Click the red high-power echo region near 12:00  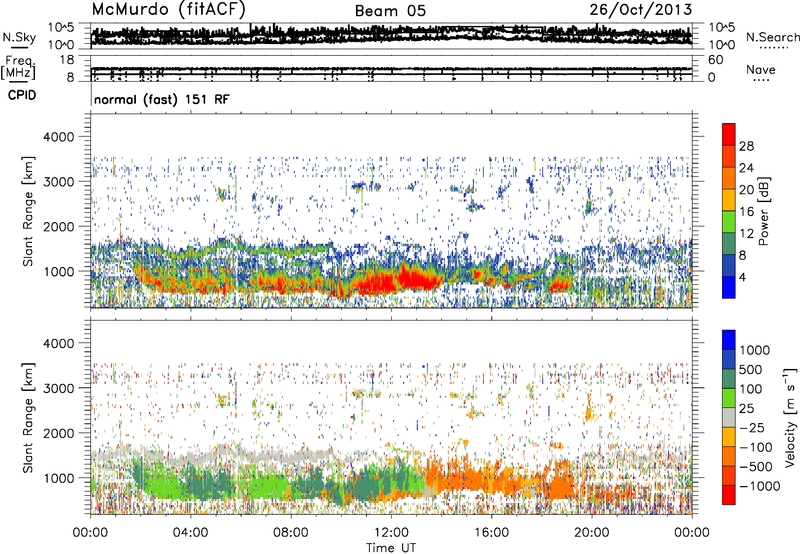(395, 280)
